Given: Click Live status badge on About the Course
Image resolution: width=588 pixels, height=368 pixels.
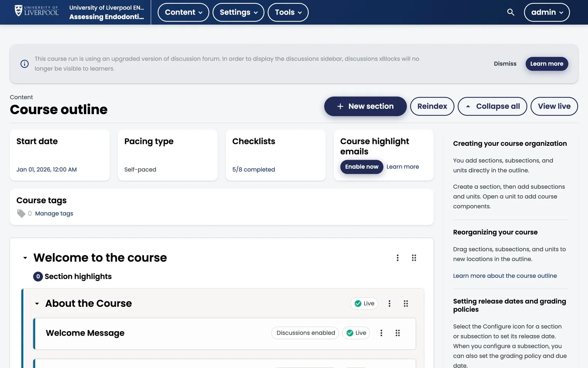Looking at the screenshot, I should (364, 303).
